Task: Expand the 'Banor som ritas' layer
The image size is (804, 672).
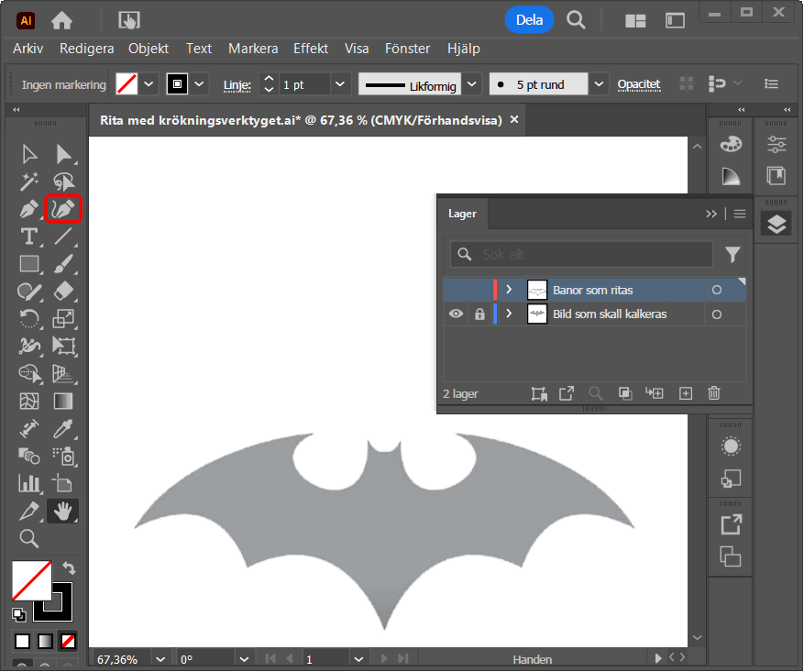Action: [x=509, y=290]
